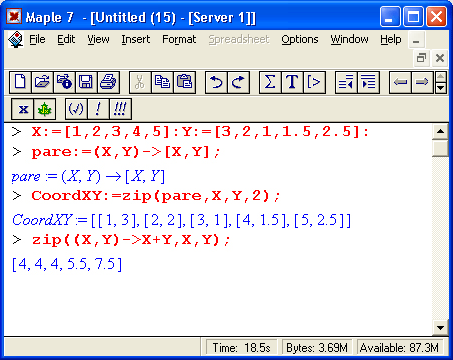Open the Format menu
Screen dimensions: 453x360
coord(179,39)
